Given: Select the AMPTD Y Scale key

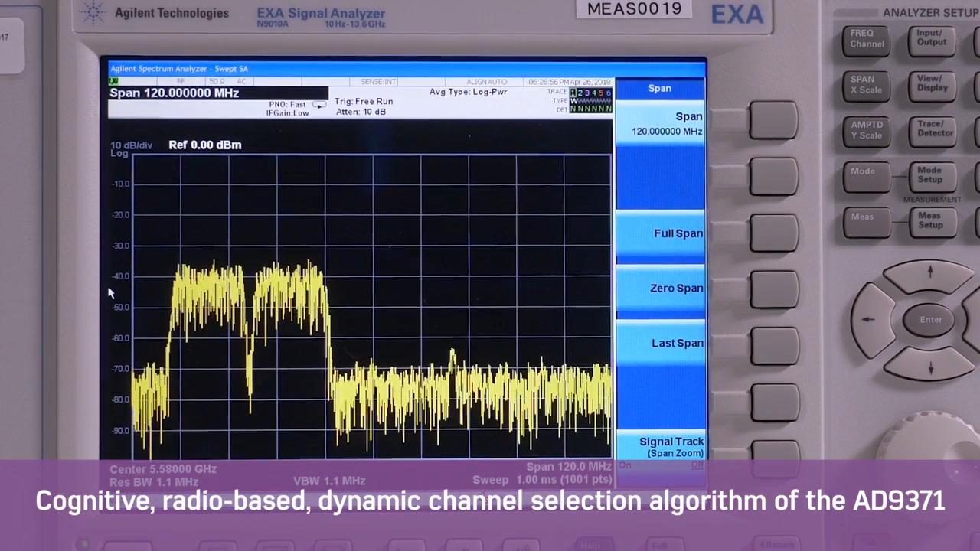Looking at the screenshot, I should (866, 131).
